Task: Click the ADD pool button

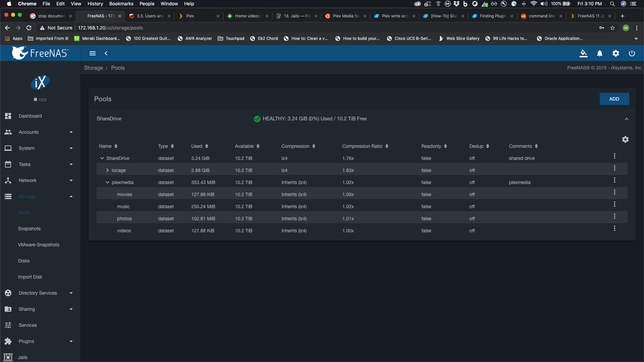Action: click(x=614, y=99)
